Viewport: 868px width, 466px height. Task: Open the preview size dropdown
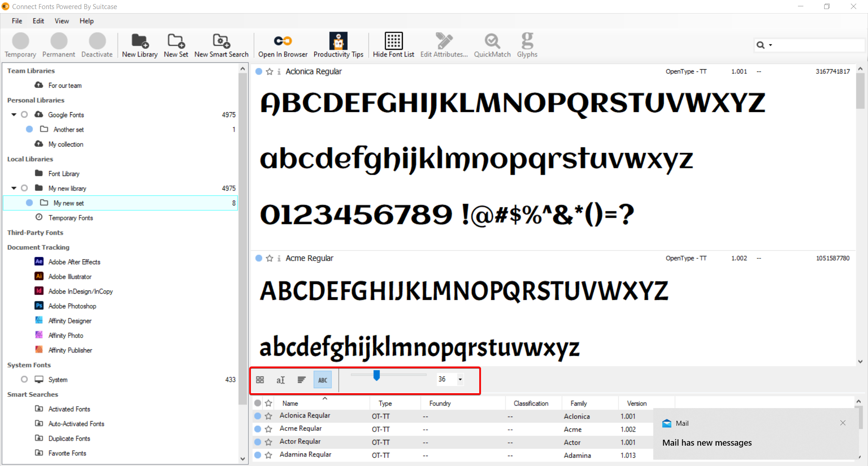point(460,380)
